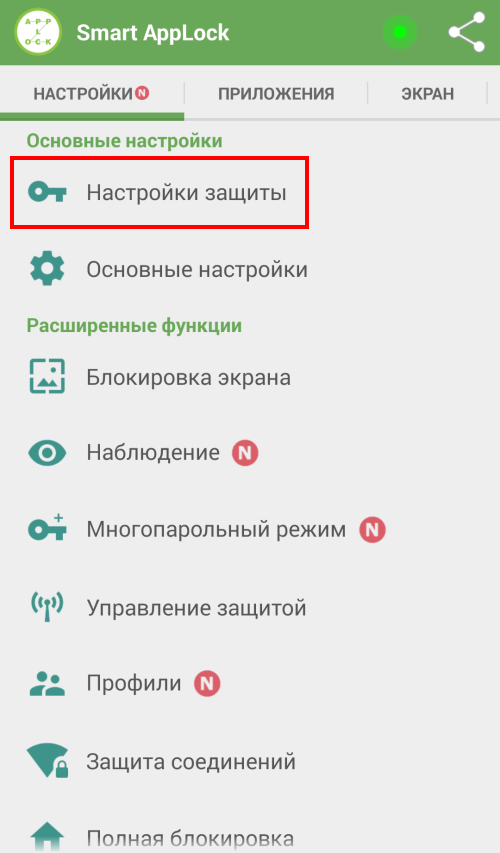Toggle the green protection status indicator
This screenshot has width=500, height=853.
[x=400, y=33]
